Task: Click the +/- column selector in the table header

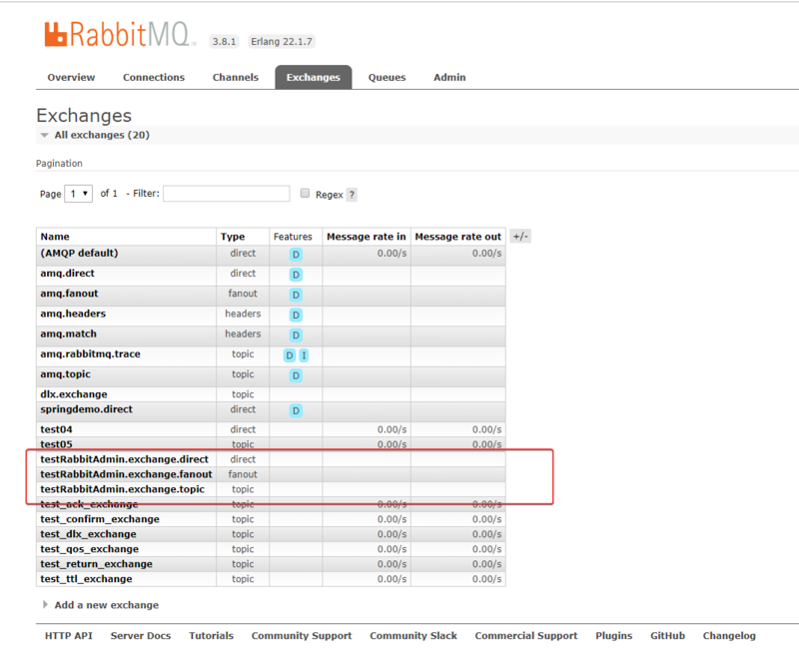Action: tap(518, 236)
